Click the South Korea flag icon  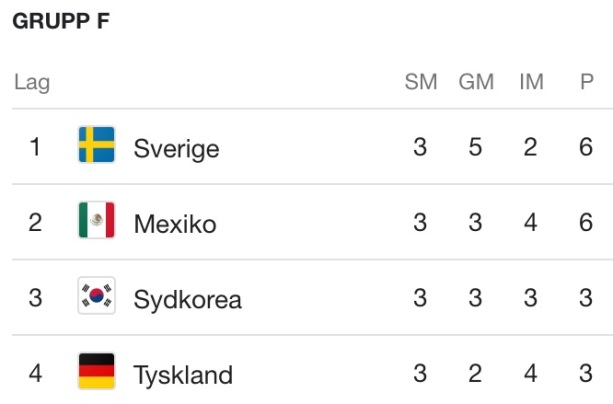(97, 295)
